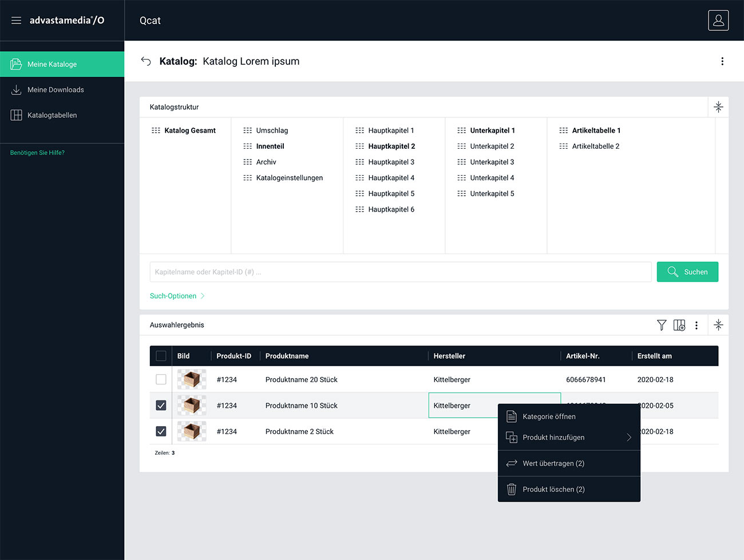
Task: Click the add column icon above results table
Action: [x=679, y=325]
